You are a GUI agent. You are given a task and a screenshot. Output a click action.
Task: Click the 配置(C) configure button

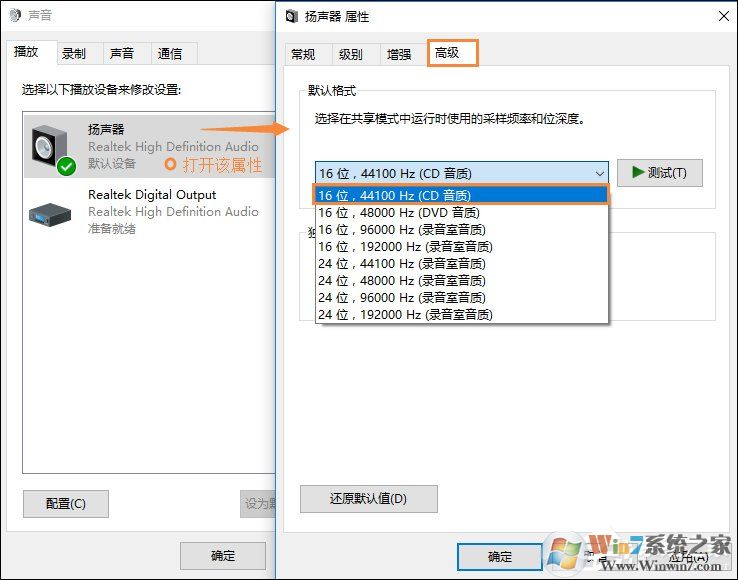coord(65,504)
